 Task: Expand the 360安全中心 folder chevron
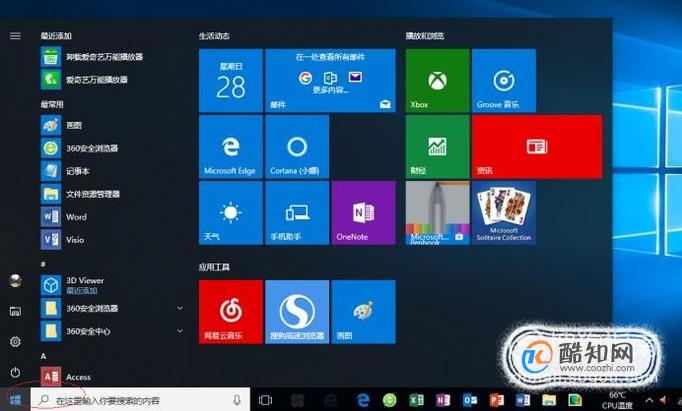point(180,331)
